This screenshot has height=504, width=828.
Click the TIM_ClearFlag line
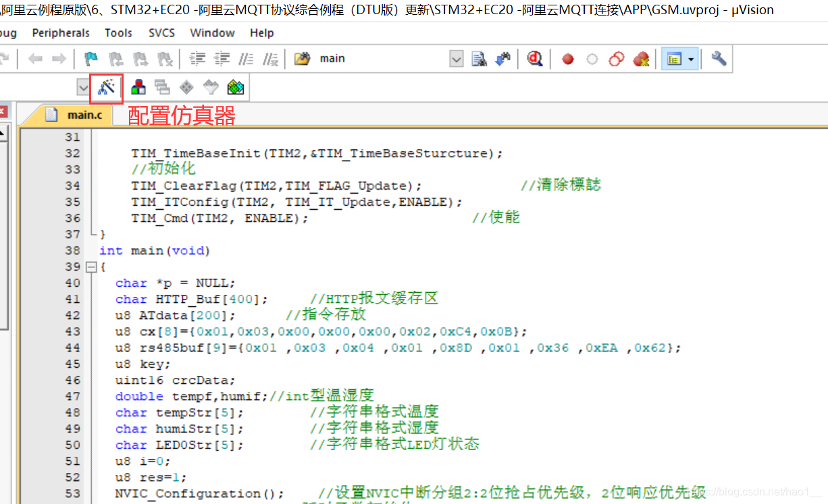point(277,186)
